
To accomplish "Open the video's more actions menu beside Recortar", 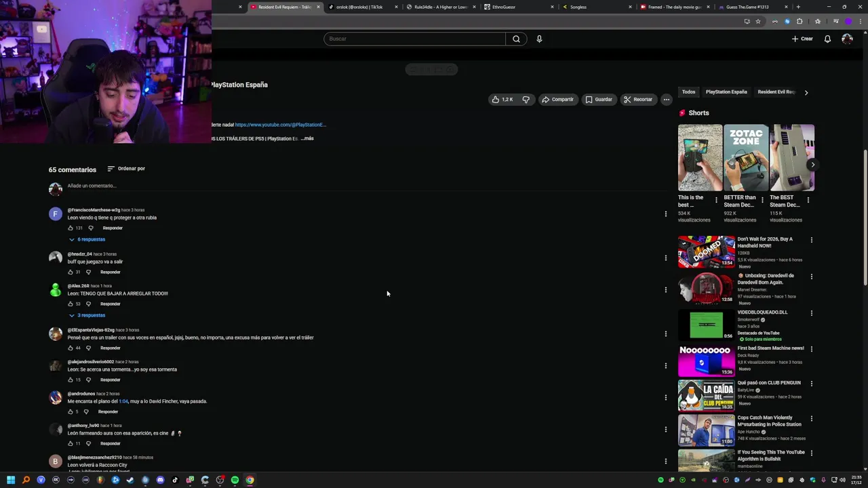I will [x=666, y=100].
